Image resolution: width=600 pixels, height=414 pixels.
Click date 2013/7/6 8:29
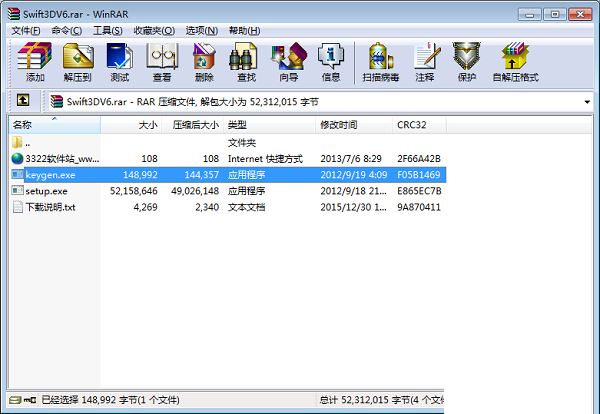point(351,158)
